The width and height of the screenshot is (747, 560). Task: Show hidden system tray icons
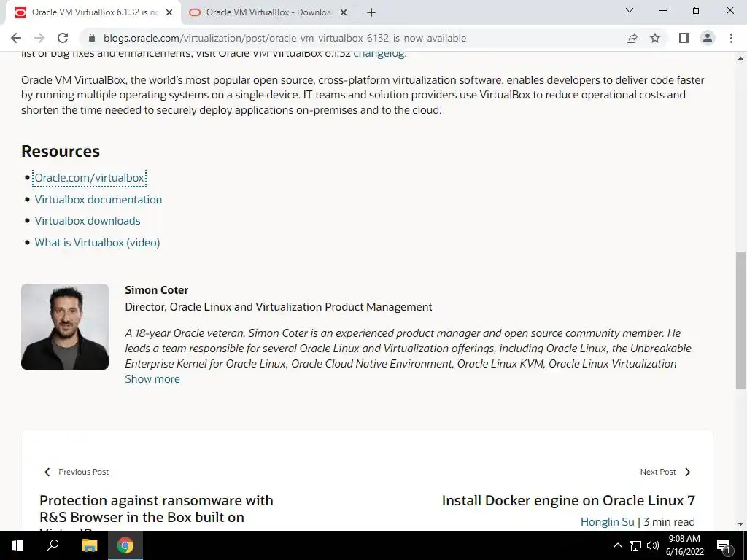point(617,545)
